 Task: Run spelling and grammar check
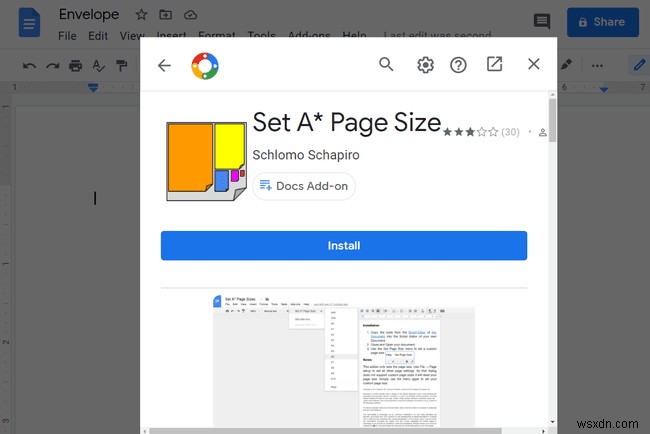98,65
